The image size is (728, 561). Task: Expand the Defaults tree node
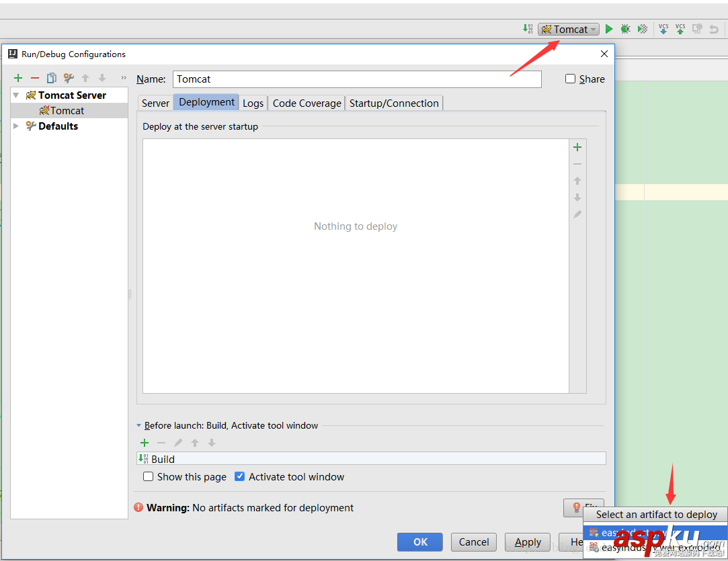pyautogui.click(x=15, y=126)
